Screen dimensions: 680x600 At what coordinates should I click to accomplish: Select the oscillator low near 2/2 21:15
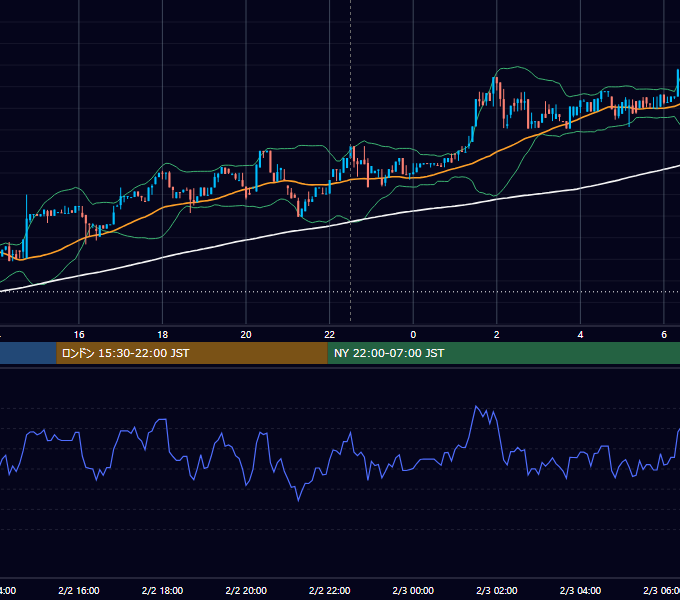(x=298, y=500)
